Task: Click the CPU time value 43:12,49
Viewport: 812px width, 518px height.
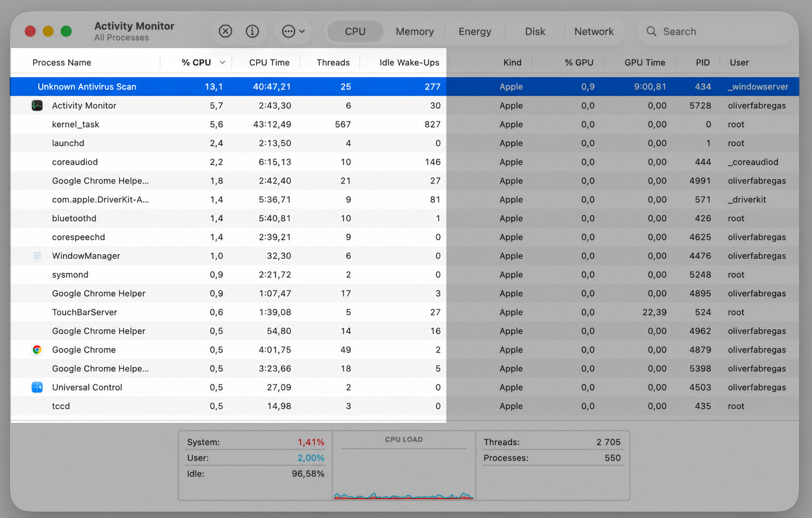Action: click(272, 125)
